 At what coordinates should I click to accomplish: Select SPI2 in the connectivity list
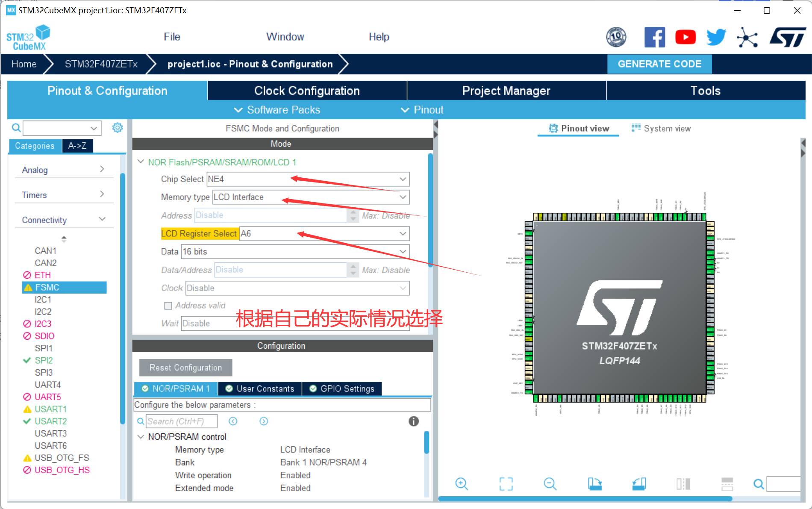(x=44, y=360)
